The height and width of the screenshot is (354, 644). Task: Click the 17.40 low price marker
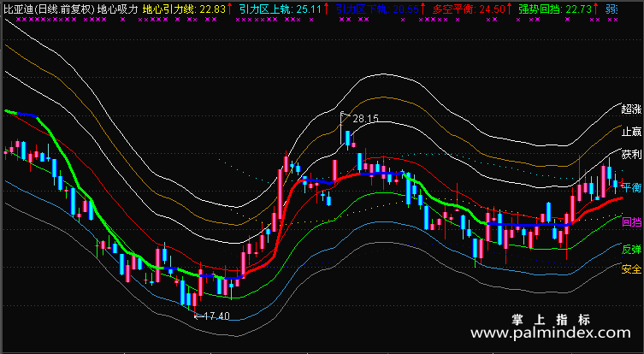coord(216,316)
